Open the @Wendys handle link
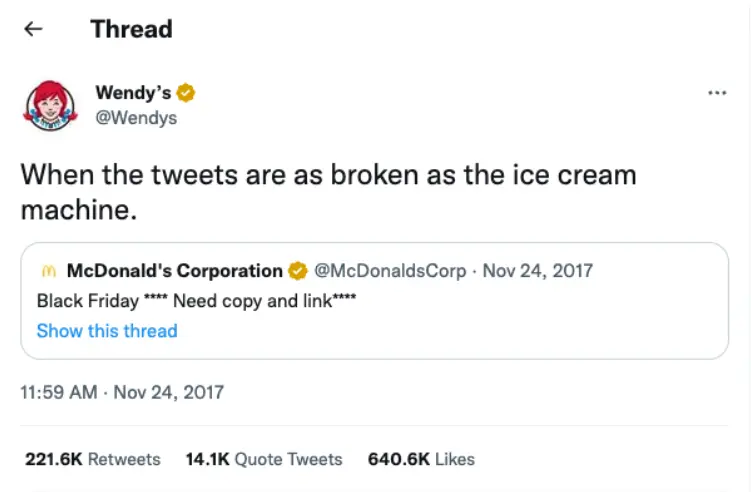The image size is (751, 492). click(135, 118)
